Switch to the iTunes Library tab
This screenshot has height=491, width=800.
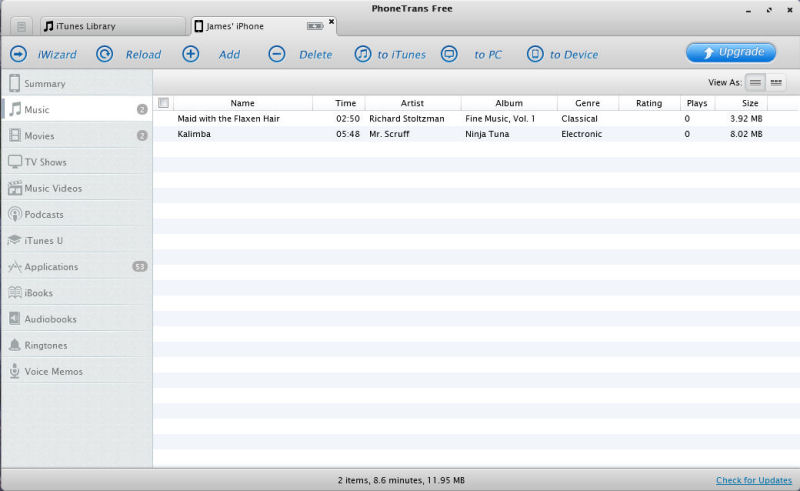click(113, 26)
